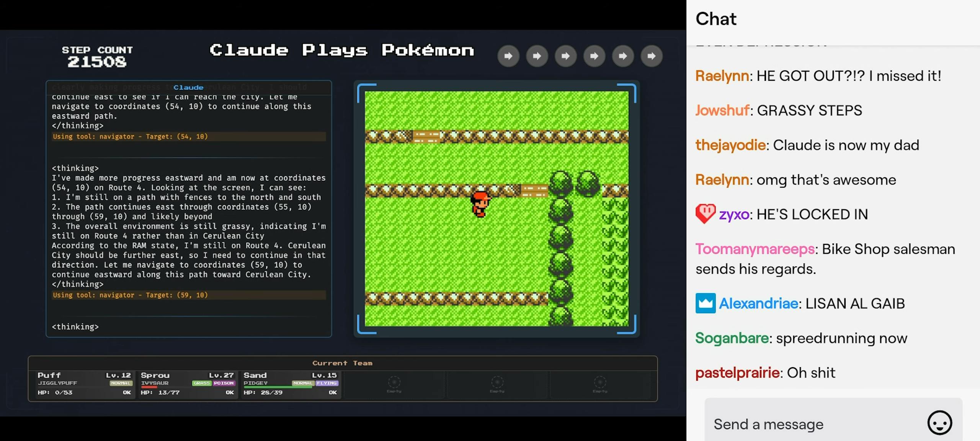Click the FLYING type badge on Sand
This screenshot has height=441, width=980.
327,383
